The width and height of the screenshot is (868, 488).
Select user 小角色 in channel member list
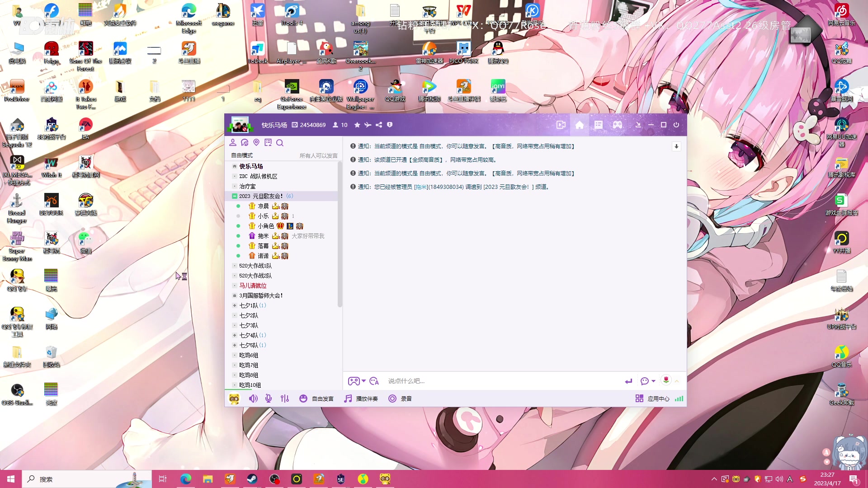pos(266,226)
